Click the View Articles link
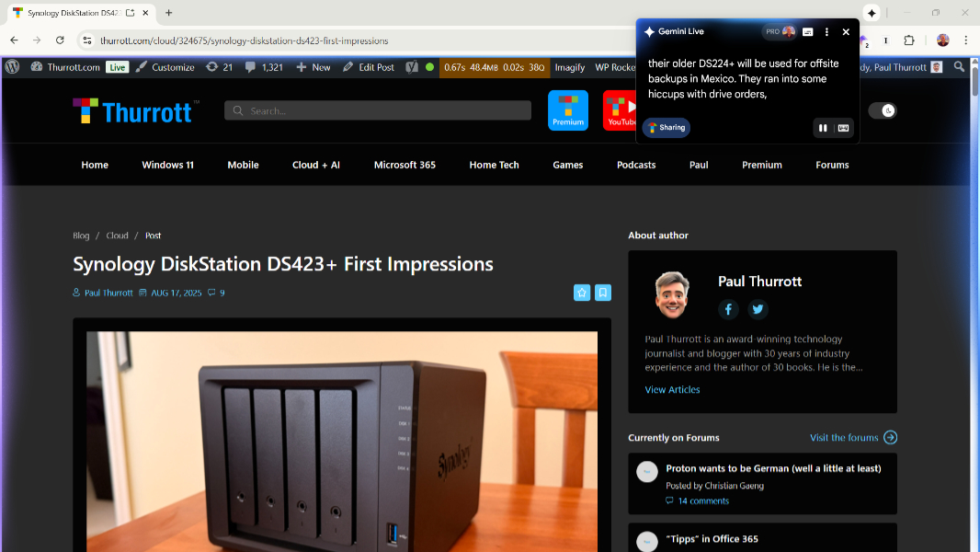The width and height of the screenshot is (980, 552). tap(672, 389)
